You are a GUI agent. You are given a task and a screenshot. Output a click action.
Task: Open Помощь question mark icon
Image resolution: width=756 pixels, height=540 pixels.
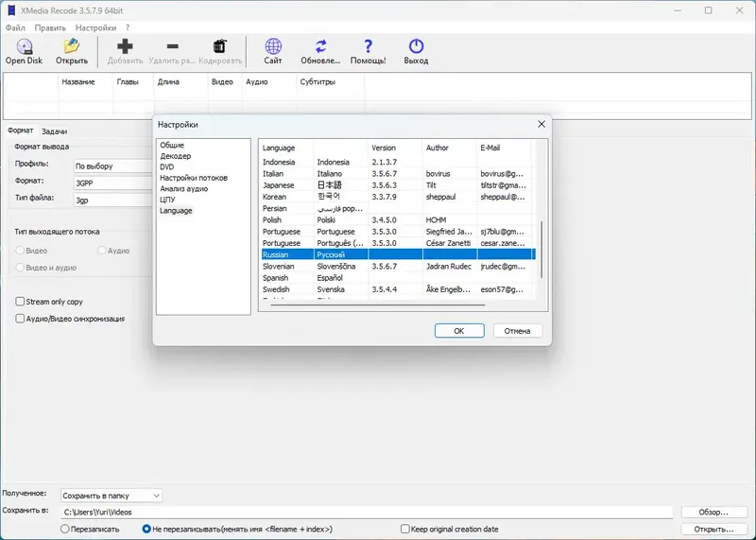coord(368,46)
